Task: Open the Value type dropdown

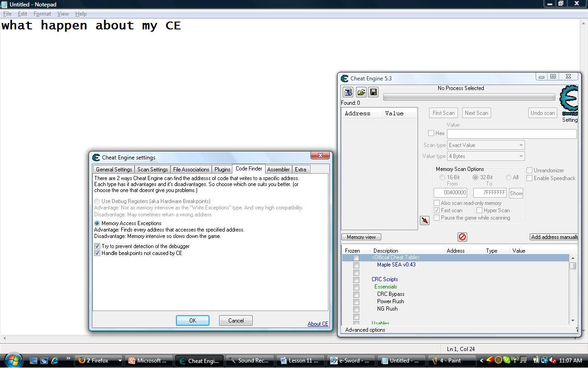Action: (486, 156)
